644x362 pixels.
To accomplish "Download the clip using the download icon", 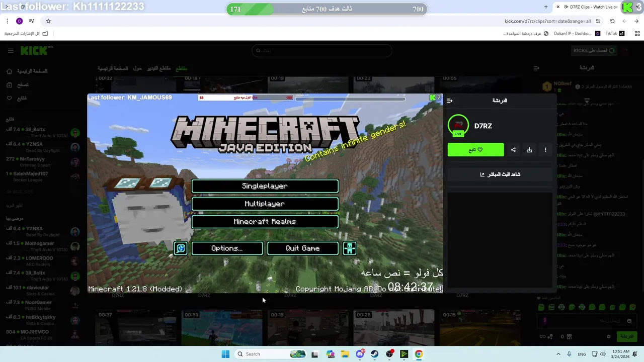I will 529,150.
